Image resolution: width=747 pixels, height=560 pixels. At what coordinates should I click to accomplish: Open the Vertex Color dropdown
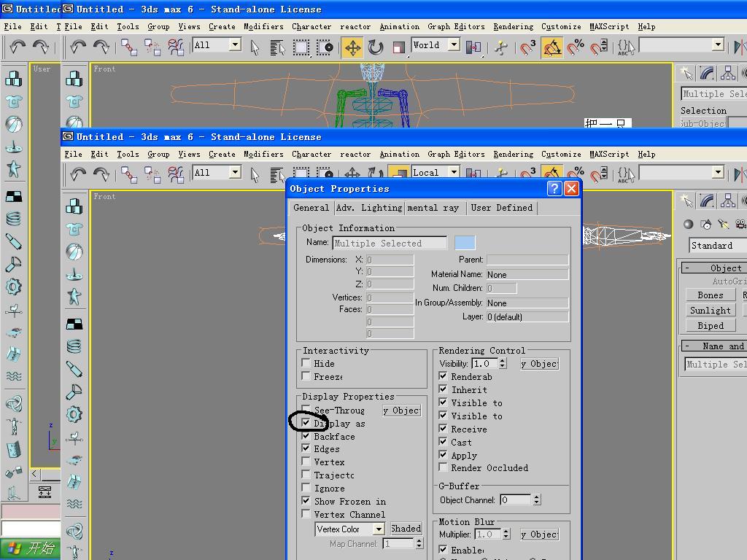[x=379, y=529]
